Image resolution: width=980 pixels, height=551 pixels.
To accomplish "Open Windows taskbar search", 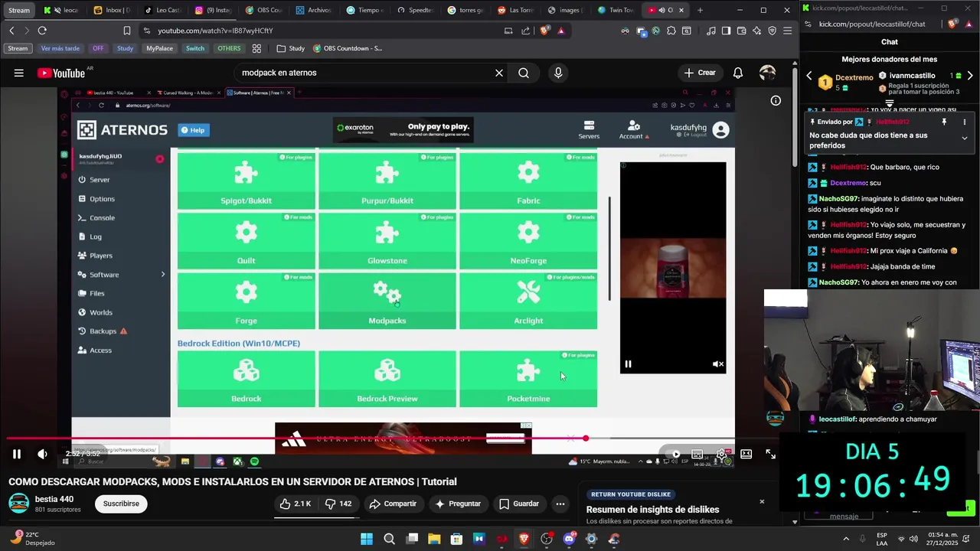I will click(389, 539).
